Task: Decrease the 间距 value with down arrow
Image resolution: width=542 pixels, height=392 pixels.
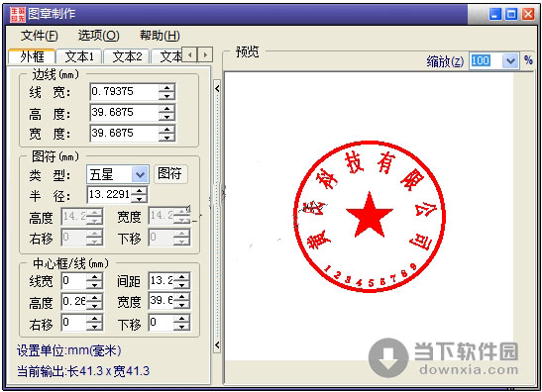Action: (181, 285)
